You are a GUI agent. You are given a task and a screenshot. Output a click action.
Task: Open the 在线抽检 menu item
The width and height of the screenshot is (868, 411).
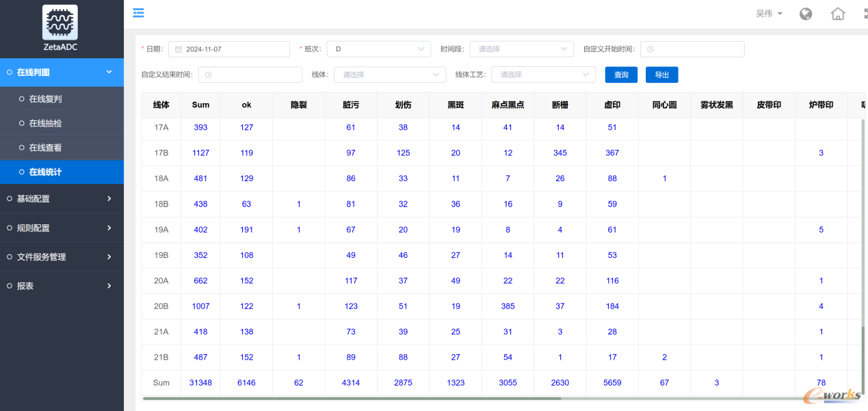62,123
